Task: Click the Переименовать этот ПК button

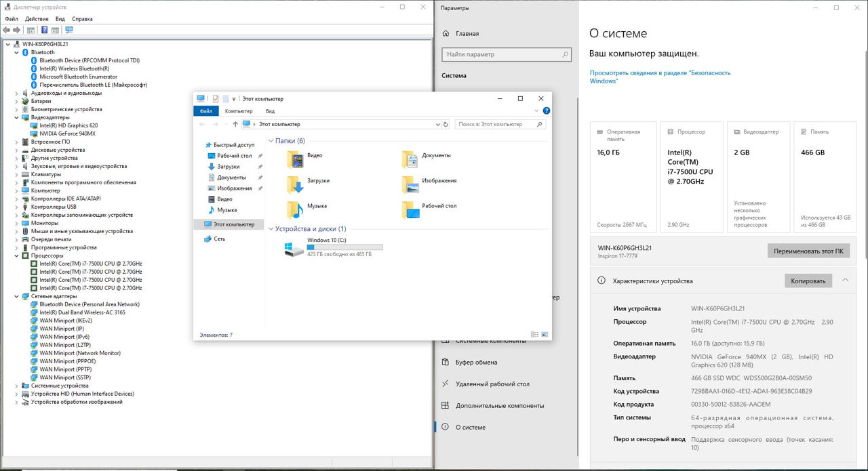Action: coord(808,251)
